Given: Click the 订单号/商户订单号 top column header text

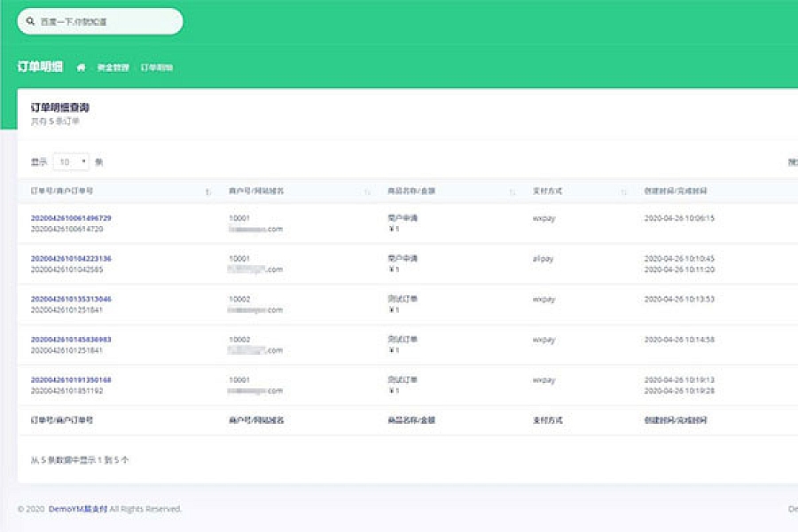Looking at the screenshot, I should click(x=61, y=191).
